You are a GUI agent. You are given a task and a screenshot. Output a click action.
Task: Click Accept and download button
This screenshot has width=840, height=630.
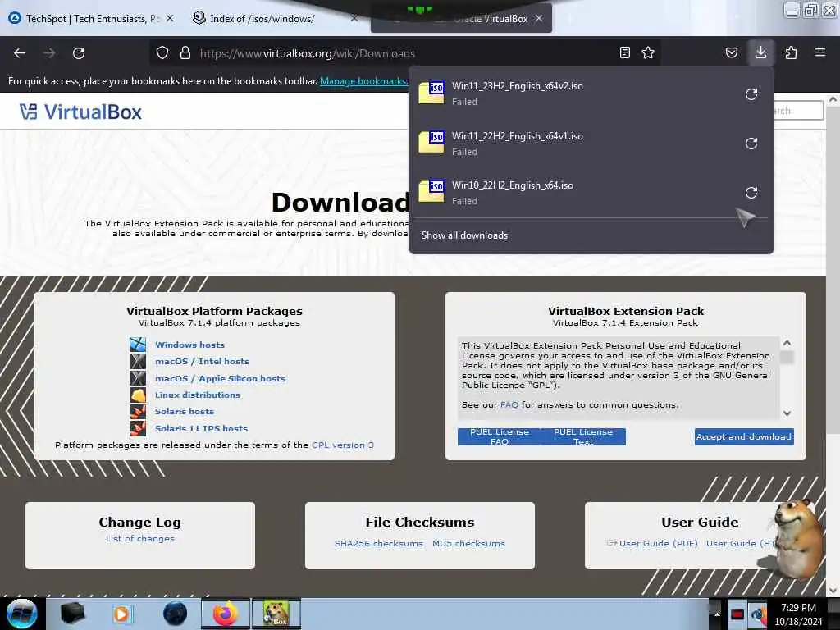tap(744, 436)
